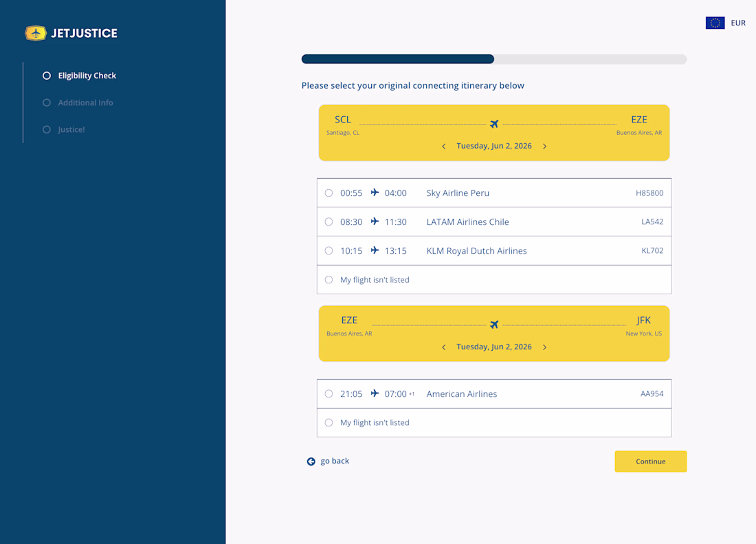The height and width of the screenshot is (544, 756).
Task: Select LATAM Airlines Chile 08:30 flight radio
Action: [x=329, y=222]
